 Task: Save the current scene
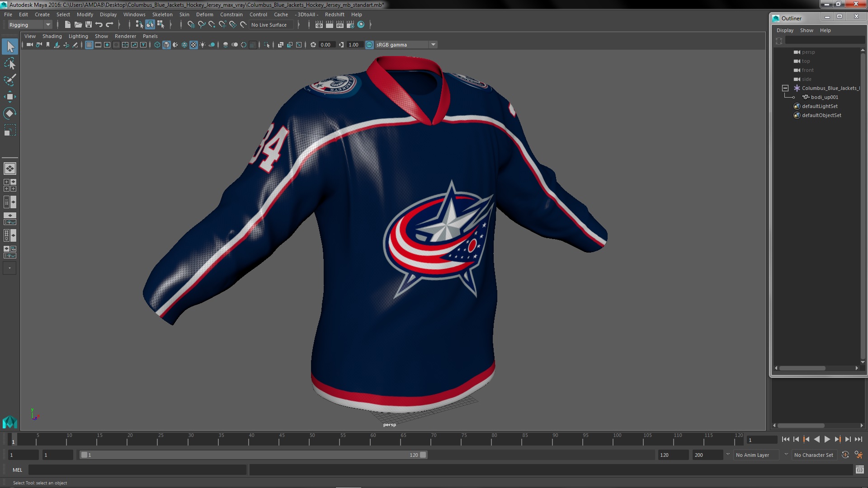89,25
